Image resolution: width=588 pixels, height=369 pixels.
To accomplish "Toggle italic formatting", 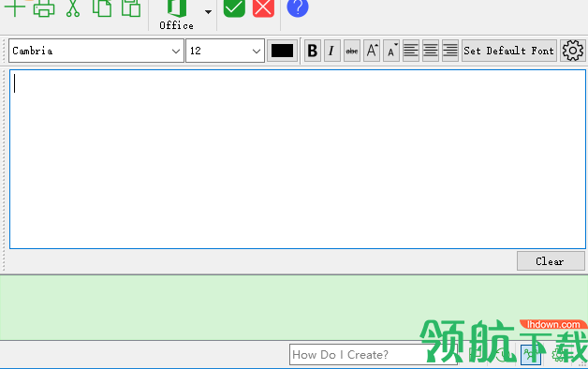I will point(331,51).
